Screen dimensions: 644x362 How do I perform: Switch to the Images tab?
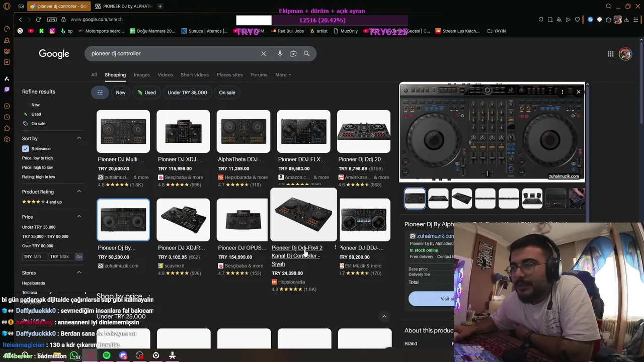[x=141, y=75]
